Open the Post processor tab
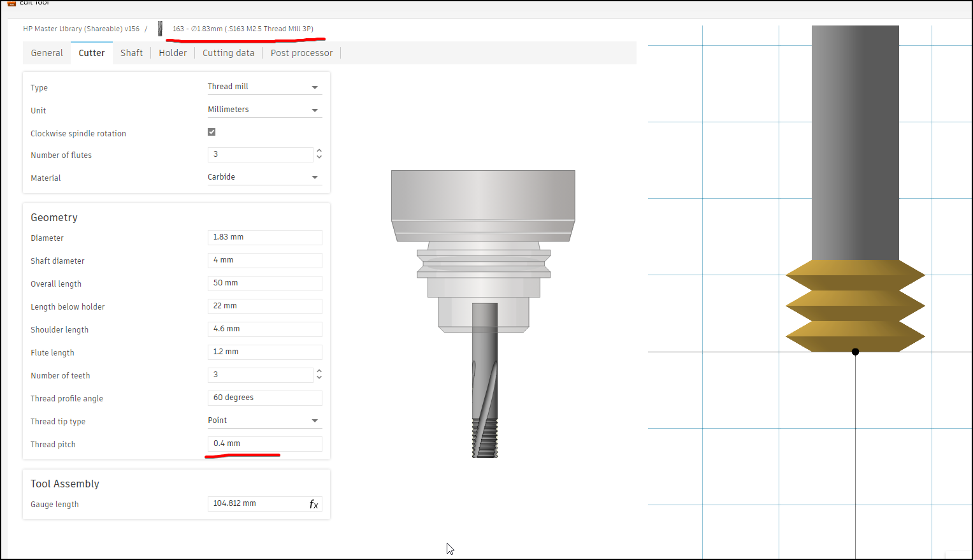 click(301, 53)
